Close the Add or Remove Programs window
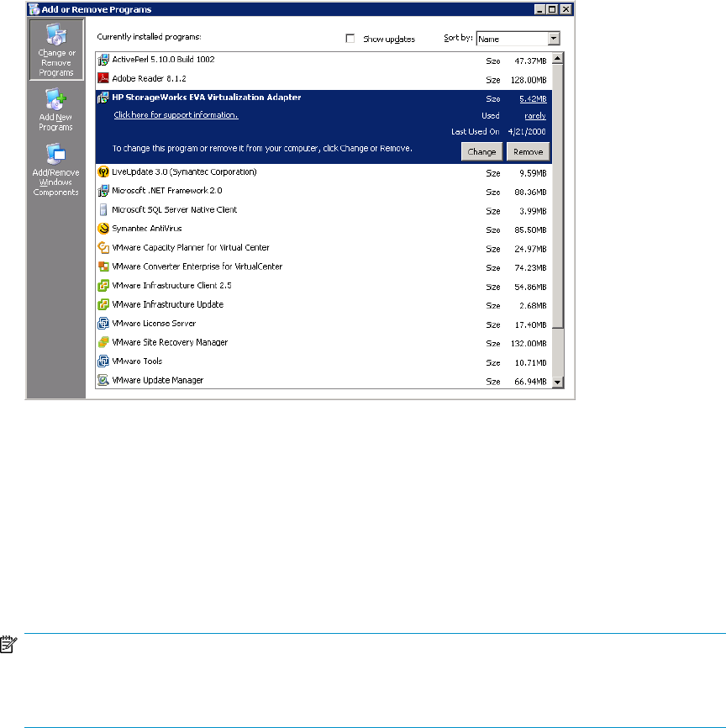This screenshot has height=728, width=726. (566, 9)
